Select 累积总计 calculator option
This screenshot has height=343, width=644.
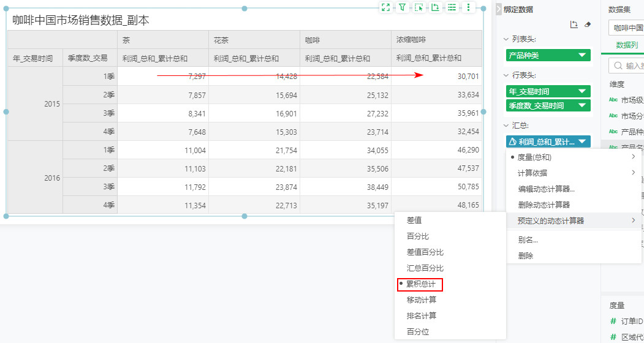tap(420, 284)
